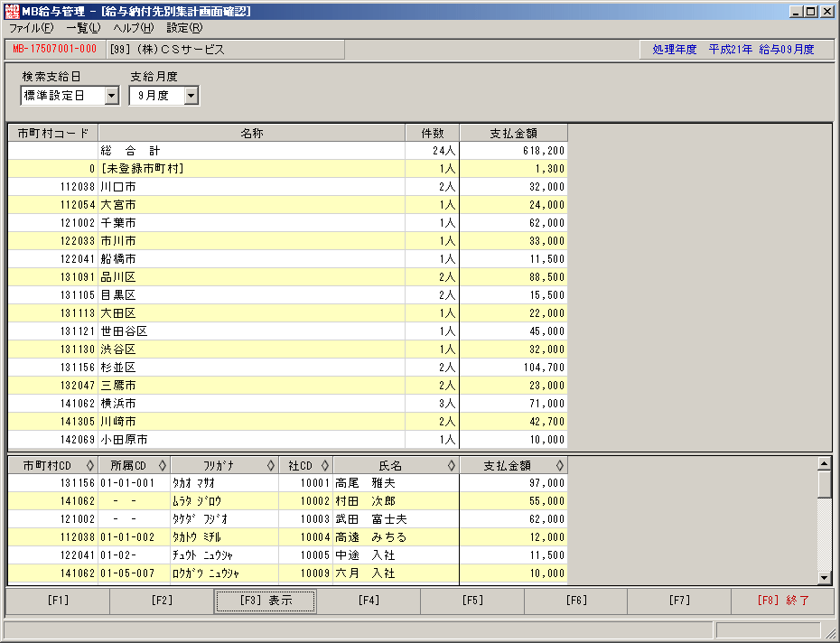Click the [F2] function button
The width and height of the screenshot is (840, 643).
(162, 601)
